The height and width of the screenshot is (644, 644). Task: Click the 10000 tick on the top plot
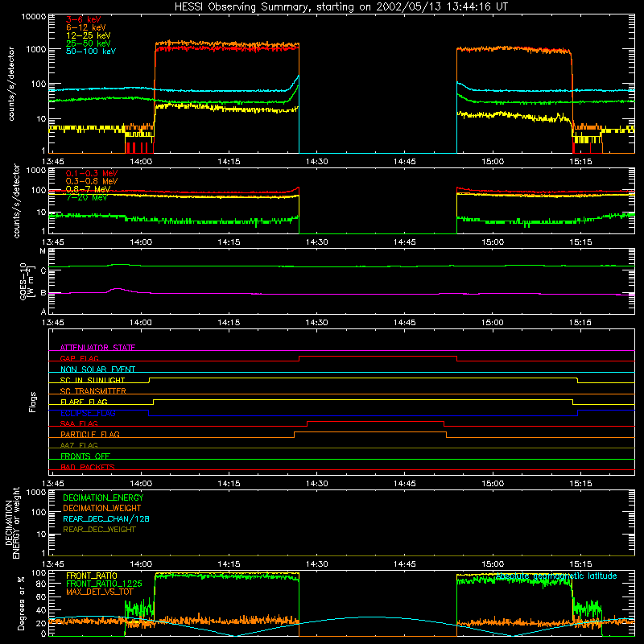33,16
